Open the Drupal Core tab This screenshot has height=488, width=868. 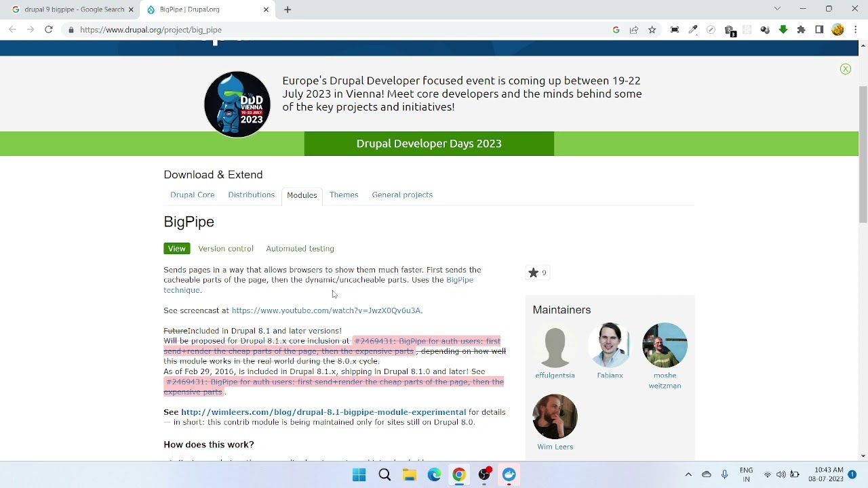coord(193,195)
